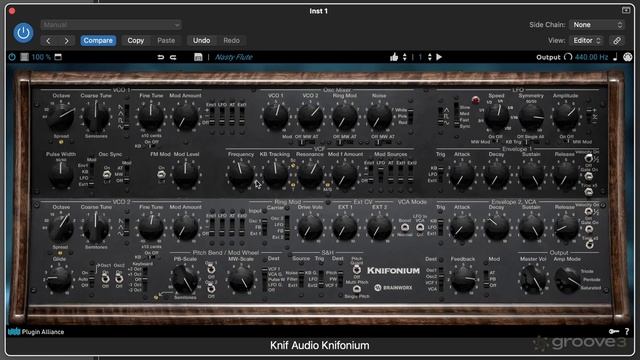The image size is (640, 360).
Task: Toggle the Pitch Quant switch
Action: click(x=357, y=270)
